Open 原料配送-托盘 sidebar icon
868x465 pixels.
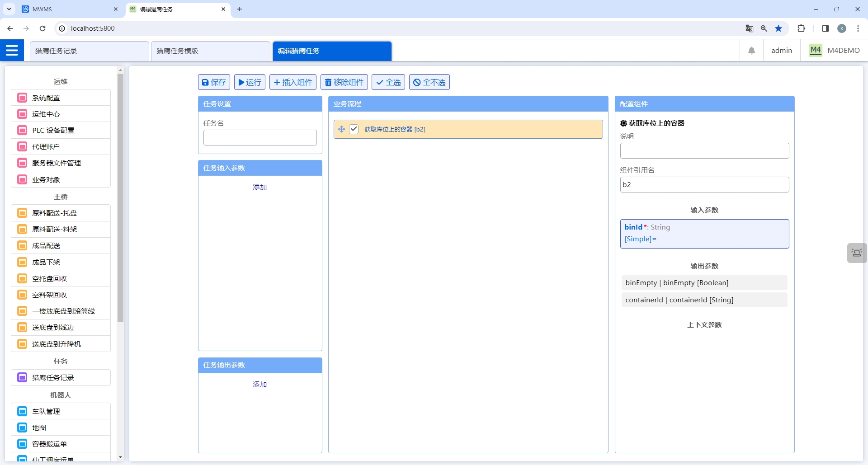[x=22, y=213]
